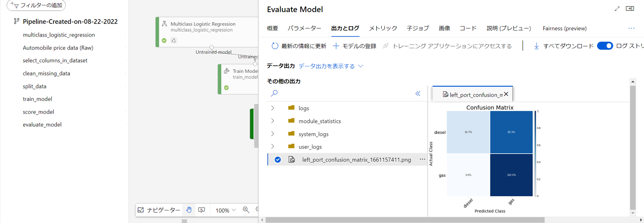
Task: Switch to the Fairness (preview) tab
Action: [x=565, y=28]
